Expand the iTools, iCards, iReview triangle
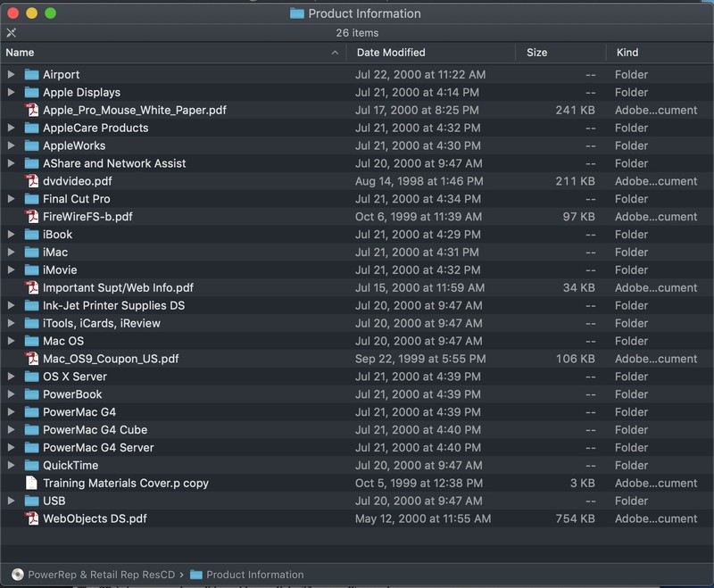This screenshot has width=714, height=588. [11, 322]
